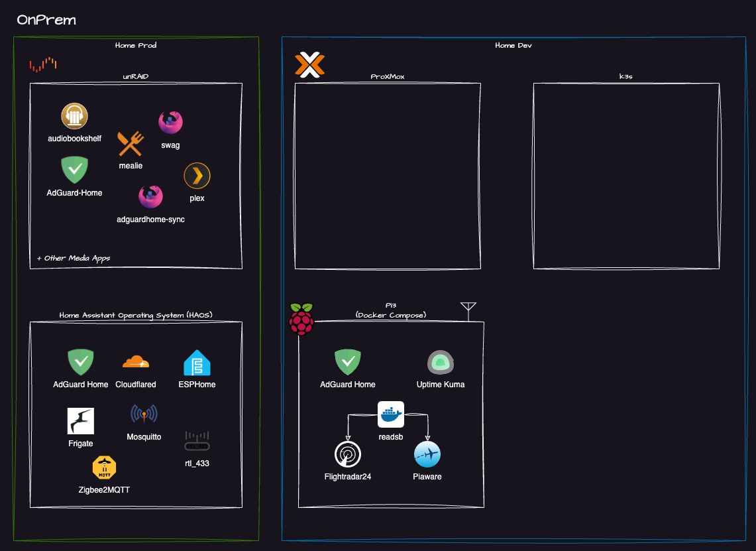The image size is (756, 551).
Task: Click the ProXMox box title
Action: point(388,76)
